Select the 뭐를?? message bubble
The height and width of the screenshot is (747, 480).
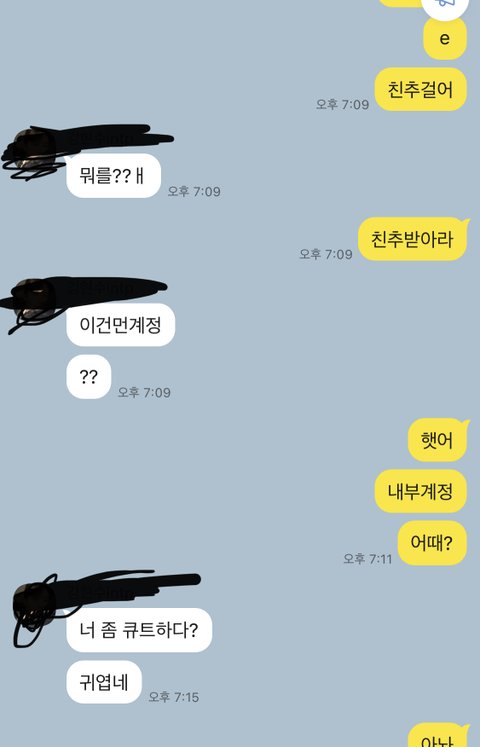(113, 176)
